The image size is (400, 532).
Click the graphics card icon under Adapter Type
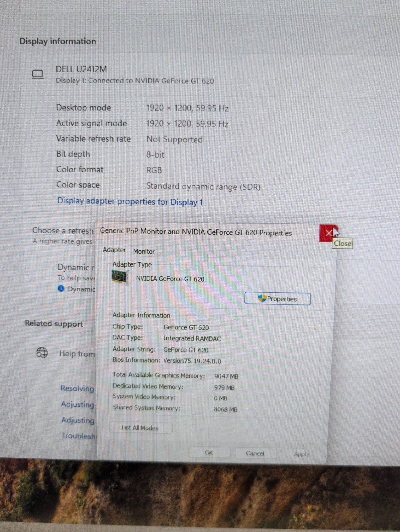tap(120, 278)
